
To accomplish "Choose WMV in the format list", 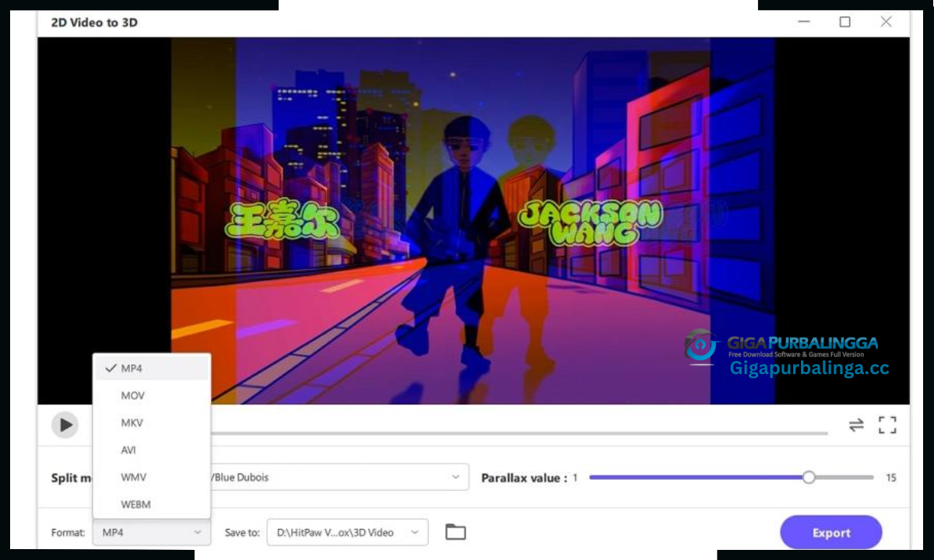I will pos(152,478).
